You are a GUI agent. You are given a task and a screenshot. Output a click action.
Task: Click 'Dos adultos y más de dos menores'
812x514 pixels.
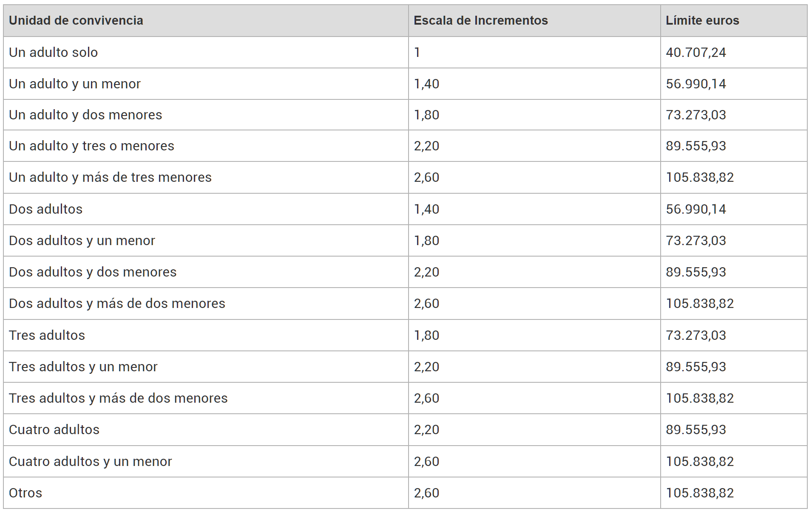pos(117,303)
